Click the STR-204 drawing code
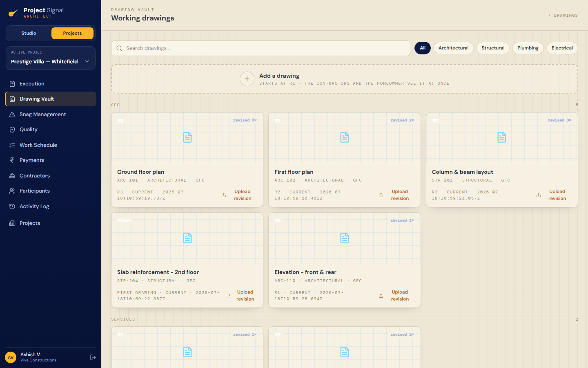The image size is (588, 368). 128,281
